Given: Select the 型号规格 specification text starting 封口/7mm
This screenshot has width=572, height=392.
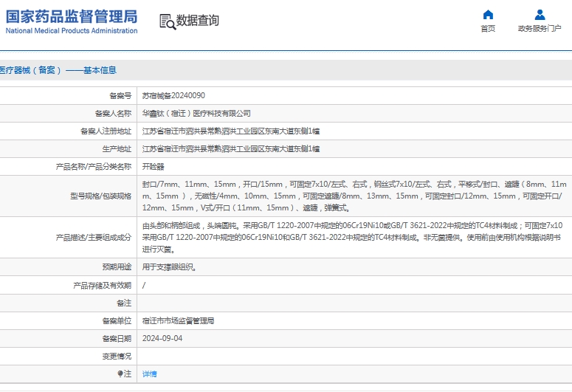Looking at the screenshot, I should (x=354, y=196).
